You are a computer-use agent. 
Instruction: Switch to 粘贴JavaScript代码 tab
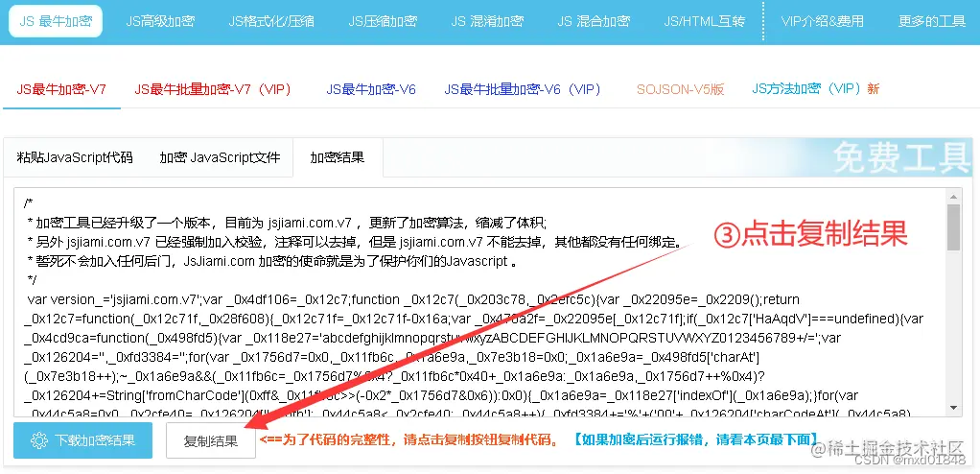[x=75, y=157]
